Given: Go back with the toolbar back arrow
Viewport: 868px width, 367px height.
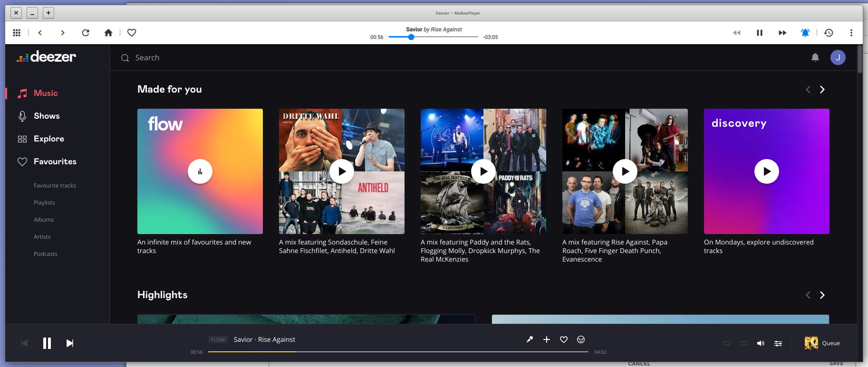Looking at the screenshot, I should pos(40,33).
